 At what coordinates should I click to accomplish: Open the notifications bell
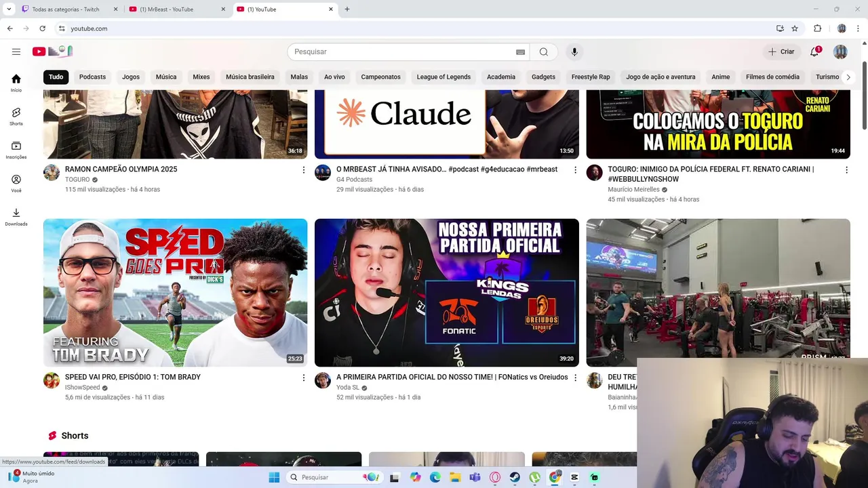(814, 52)
